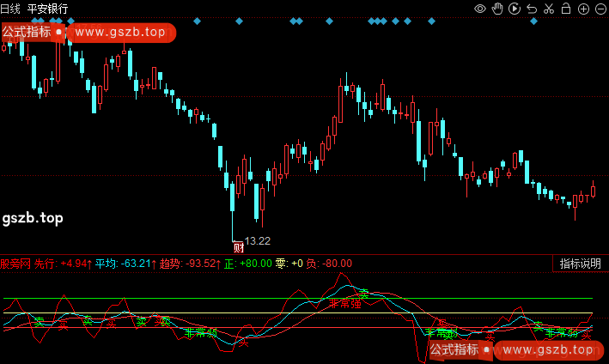The image size is (609, 364).
Task: Select the scissors cut tool
Action: 549,9
